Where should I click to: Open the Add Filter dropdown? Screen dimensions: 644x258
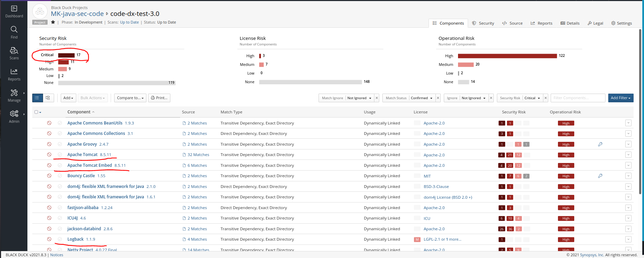621,98
